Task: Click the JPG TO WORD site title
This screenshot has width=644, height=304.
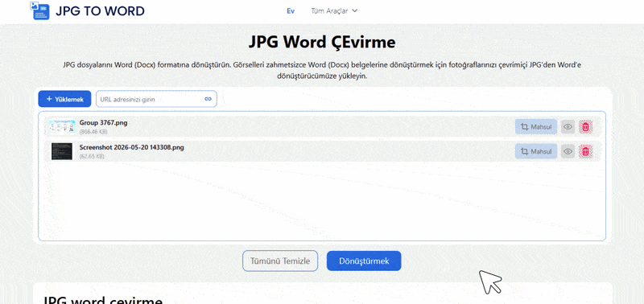Action: [x=100, y=11]
